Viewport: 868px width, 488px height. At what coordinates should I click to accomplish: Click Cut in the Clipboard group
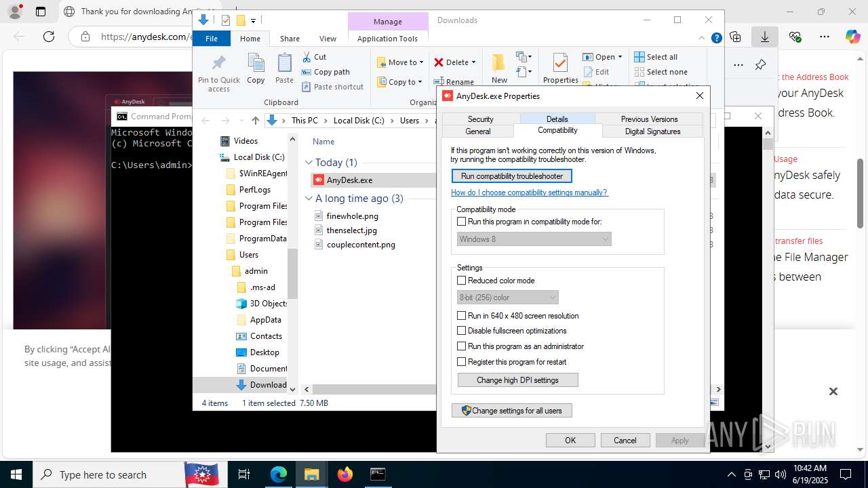click(x=313, y=57)
